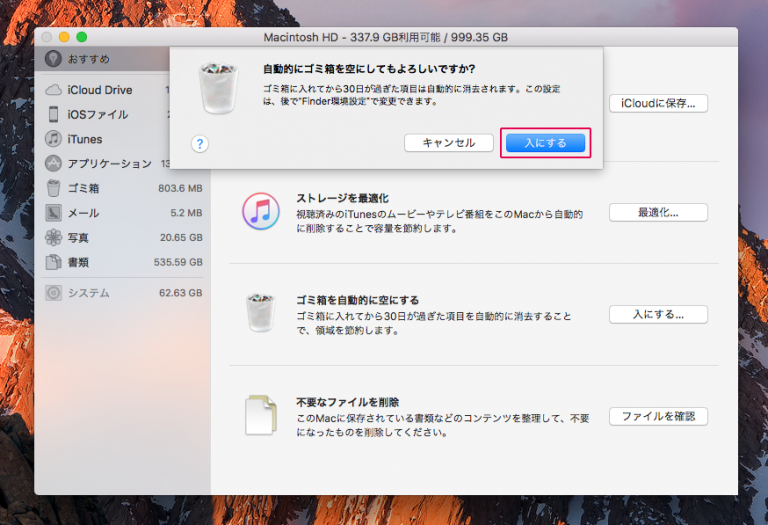The height and width of the screenshot is (525, 768).
Task: Open help with the question mark button
Action: pyautogui.click(x=200, y=144)
